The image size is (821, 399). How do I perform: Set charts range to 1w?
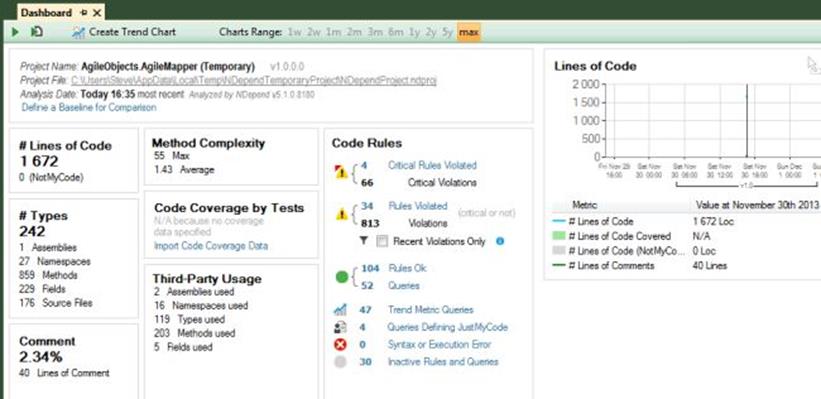tap(295, 32)
